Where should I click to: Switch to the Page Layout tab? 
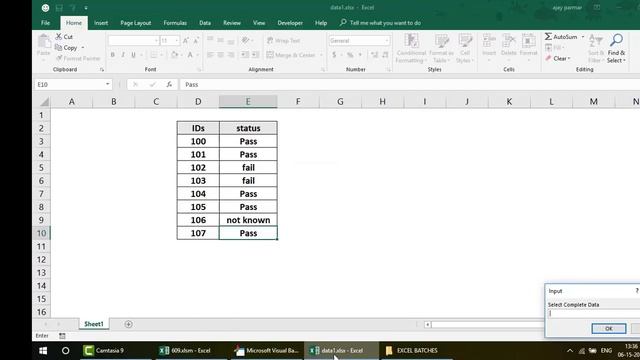click(136, 23)
